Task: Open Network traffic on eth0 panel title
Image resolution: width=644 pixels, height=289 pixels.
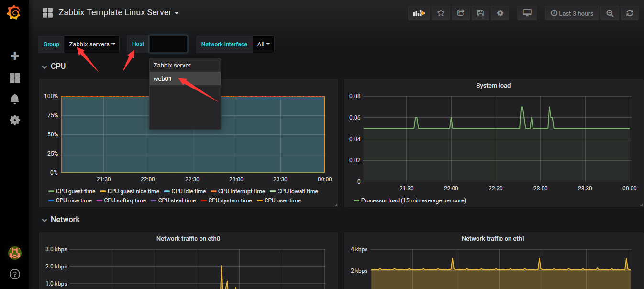Action: 188,238
